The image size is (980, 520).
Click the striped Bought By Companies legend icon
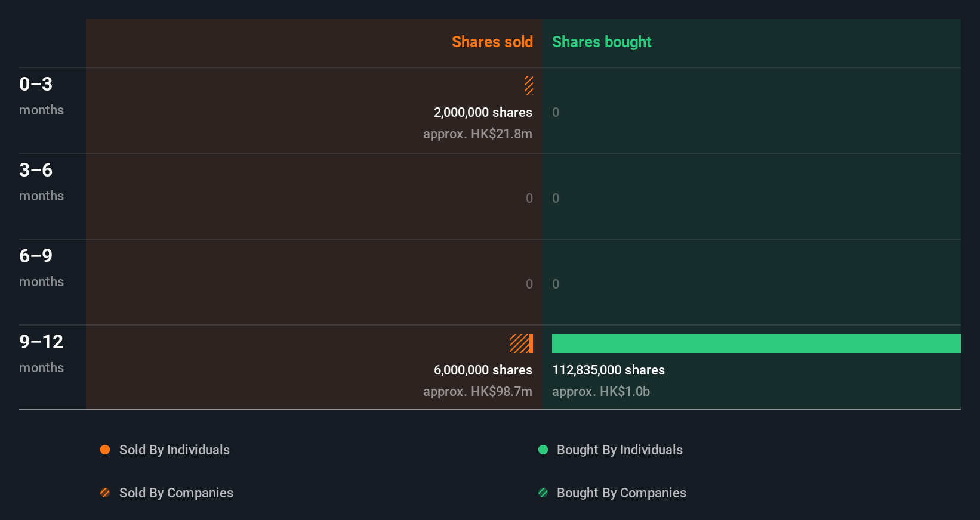[x=543, y=493]
